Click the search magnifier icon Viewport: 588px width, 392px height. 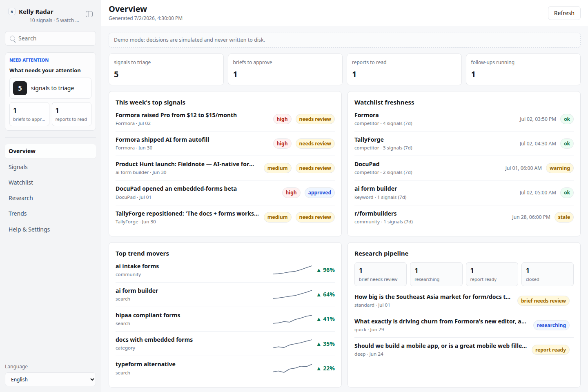13,39
